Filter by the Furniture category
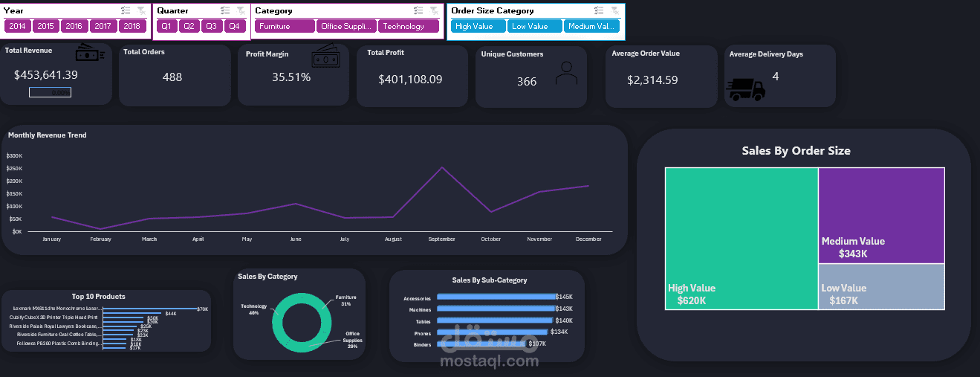980x377 pixels. [285, 26]
